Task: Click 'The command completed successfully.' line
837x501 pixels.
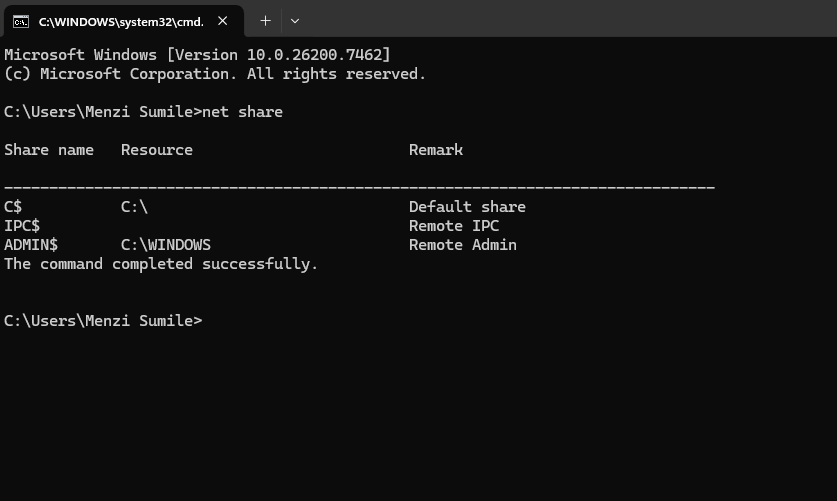Action: click(x=160, y=264)
